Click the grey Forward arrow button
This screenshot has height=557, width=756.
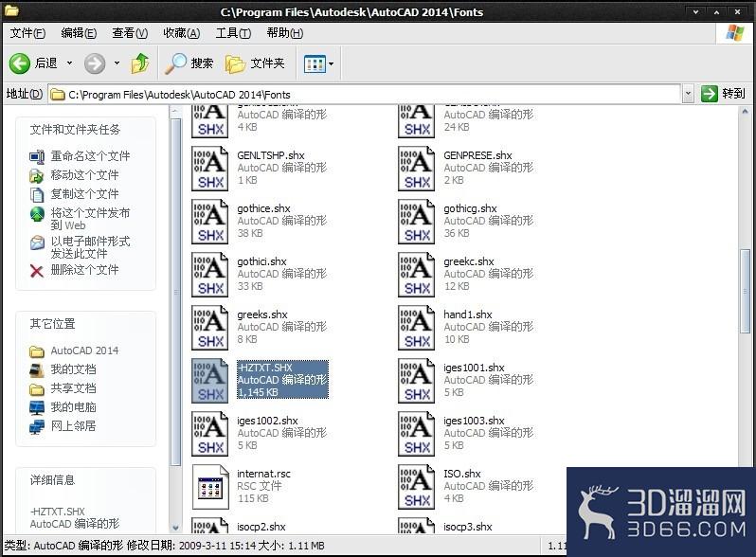[95, 63]
